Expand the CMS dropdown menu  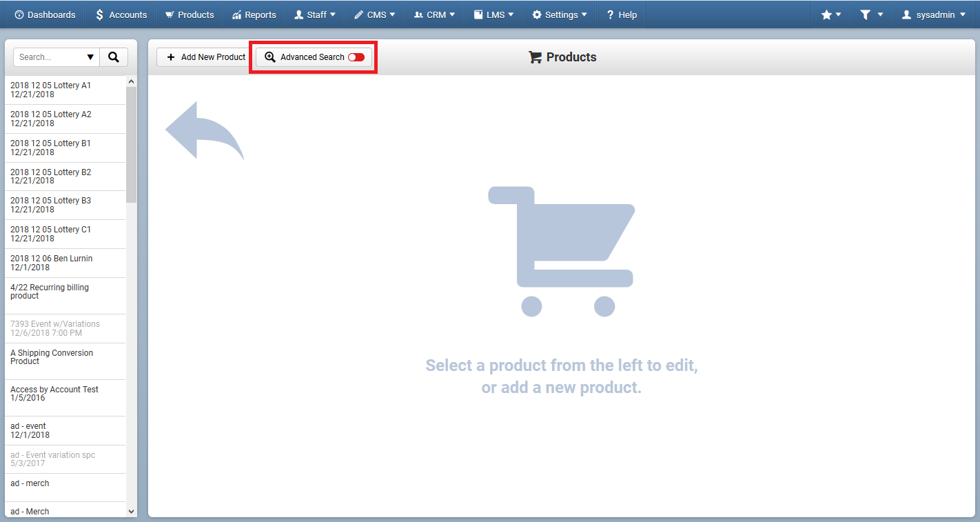tap(375, 14)
